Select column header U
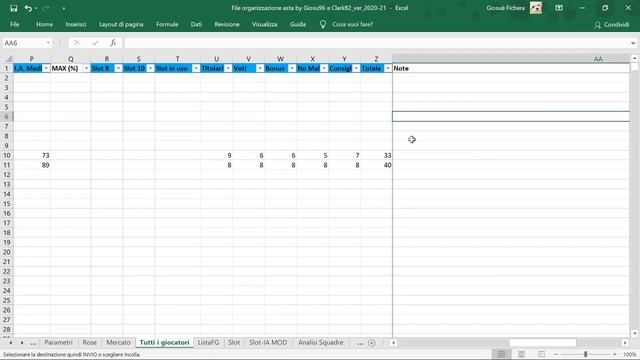 (217, 59)
